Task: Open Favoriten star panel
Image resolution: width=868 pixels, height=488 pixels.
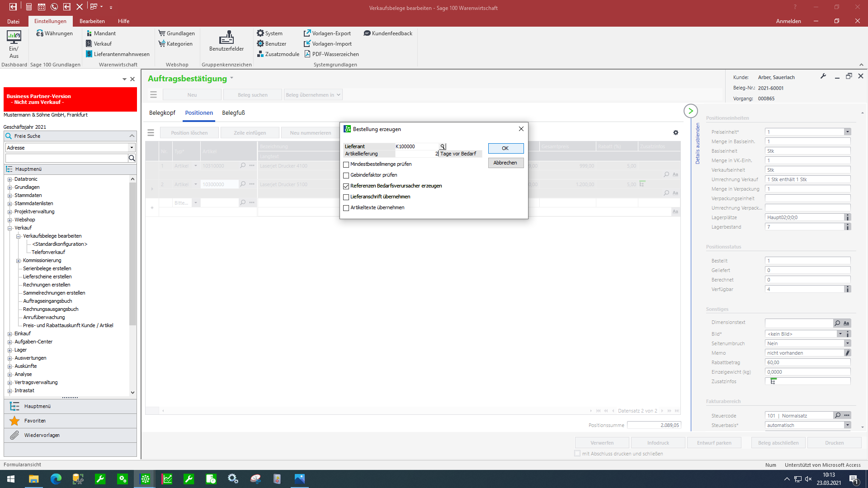Action: coord(70,421)
